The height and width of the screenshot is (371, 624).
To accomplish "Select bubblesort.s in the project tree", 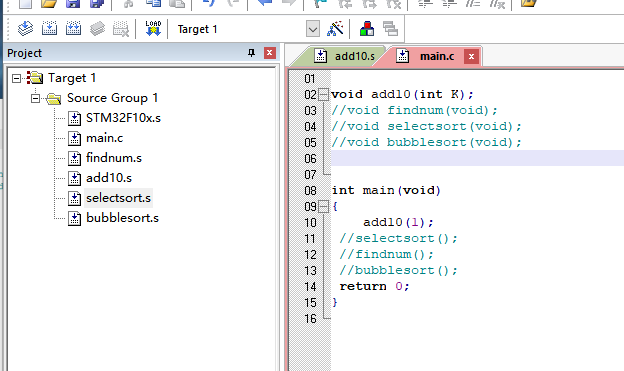I will [122, 218].
